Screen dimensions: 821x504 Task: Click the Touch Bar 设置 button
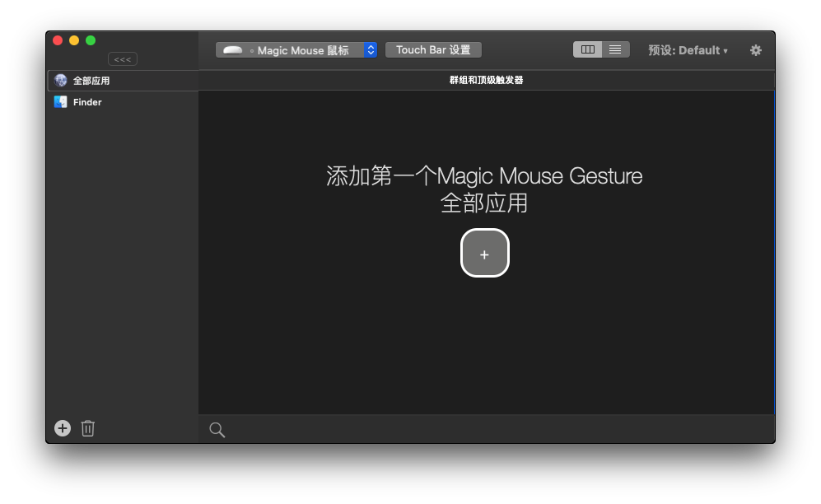[x=433, y=50]
